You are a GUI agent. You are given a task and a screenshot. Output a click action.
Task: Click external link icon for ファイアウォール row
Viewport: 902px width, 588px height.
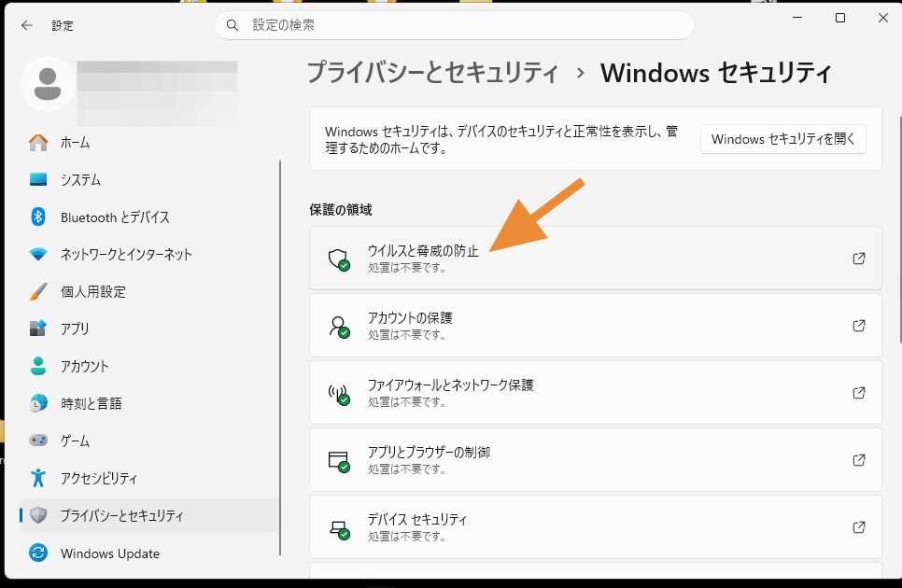pyautogui.click(x=859, y=393)
